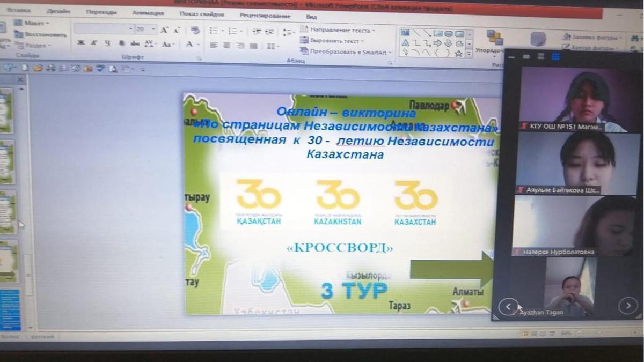This screenshot has width=644, height=362.
Task: Click the bulleted list icon
Action: [x=214, y=31]
